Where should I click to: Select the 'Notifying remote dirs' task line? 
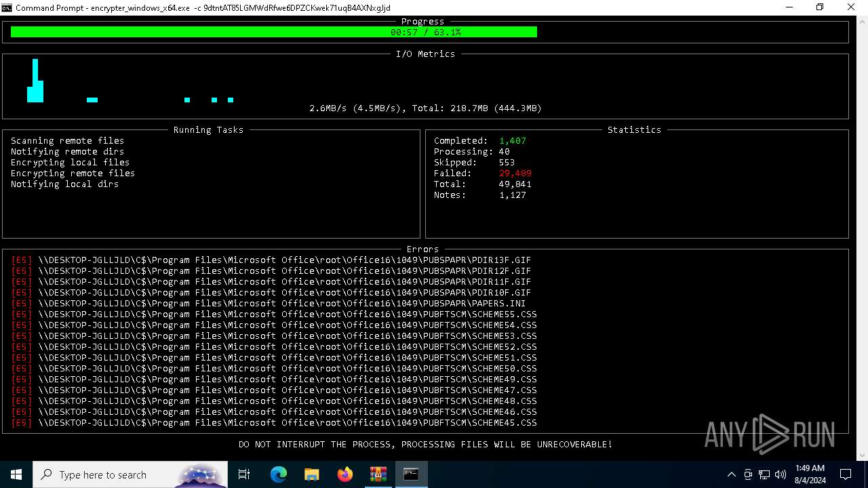tap(67, 152)
